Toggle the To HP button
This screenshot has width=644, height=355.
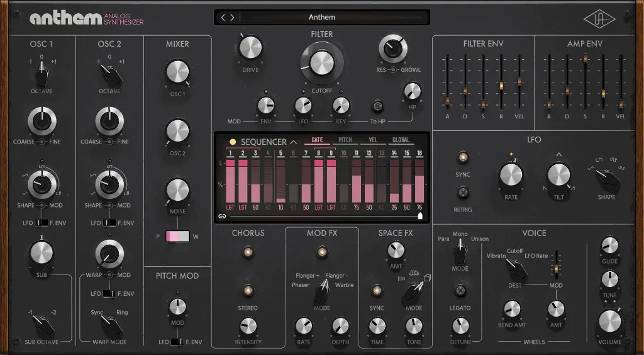tap(377, 106)
